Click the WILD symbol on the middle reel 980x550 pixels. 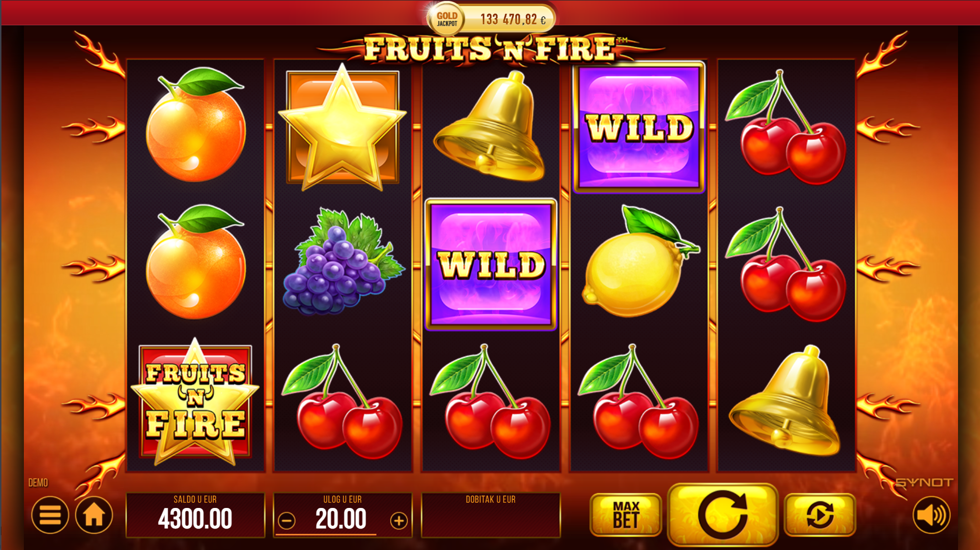[490, 264]
